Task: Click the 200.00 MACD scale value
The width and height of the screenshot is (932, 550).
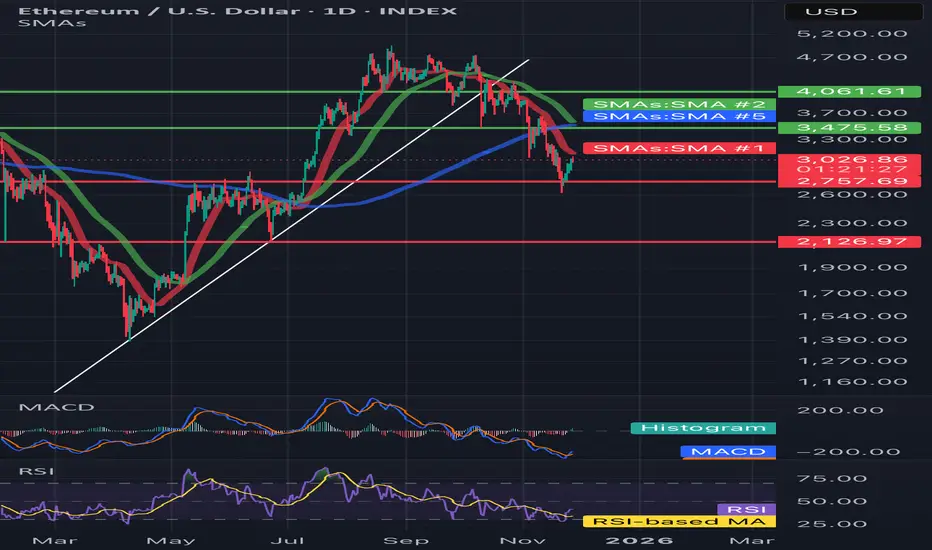Action: click(840, 410)
